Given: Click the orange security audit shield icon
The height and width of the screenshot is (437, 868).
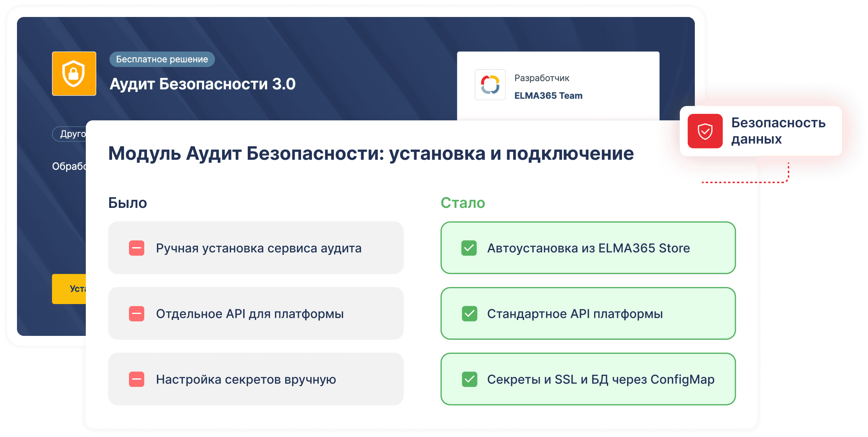Looking at the screenshot, I should pyautogui.click(x=74, y=74).
